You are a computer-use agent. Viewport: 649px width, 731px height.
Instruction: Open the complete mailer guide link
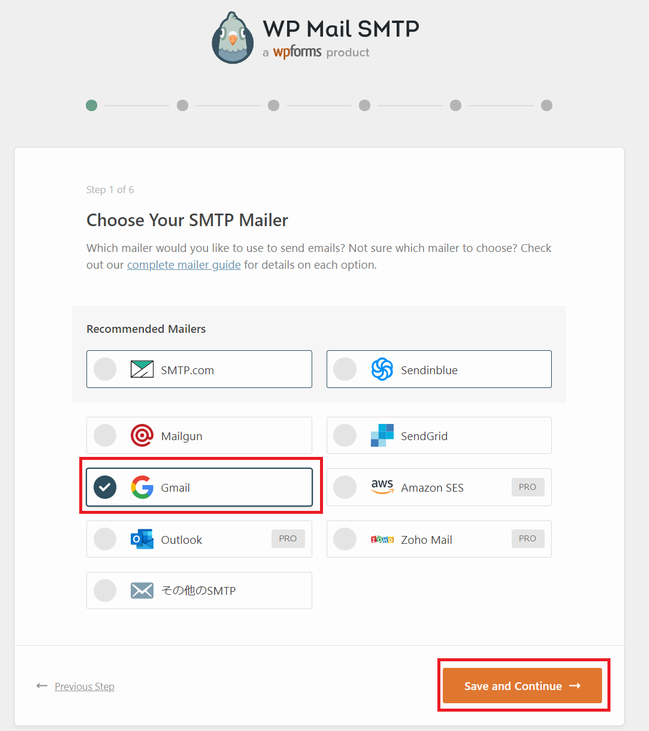pos(184,265)
